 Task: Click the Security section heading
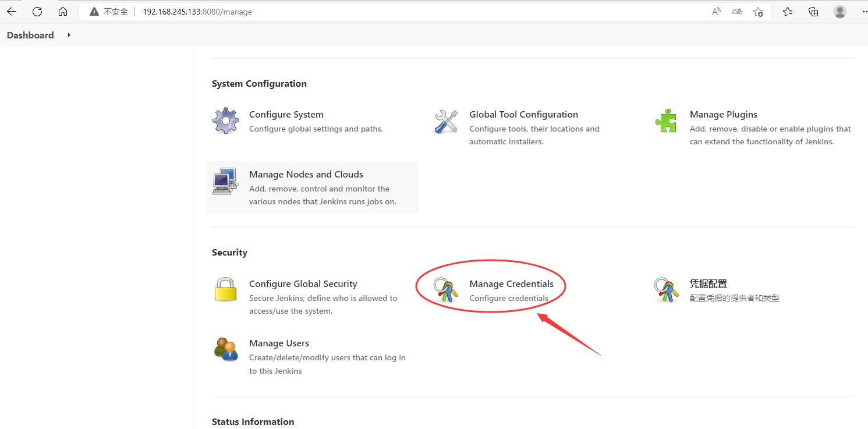click(x=229, y=253)
